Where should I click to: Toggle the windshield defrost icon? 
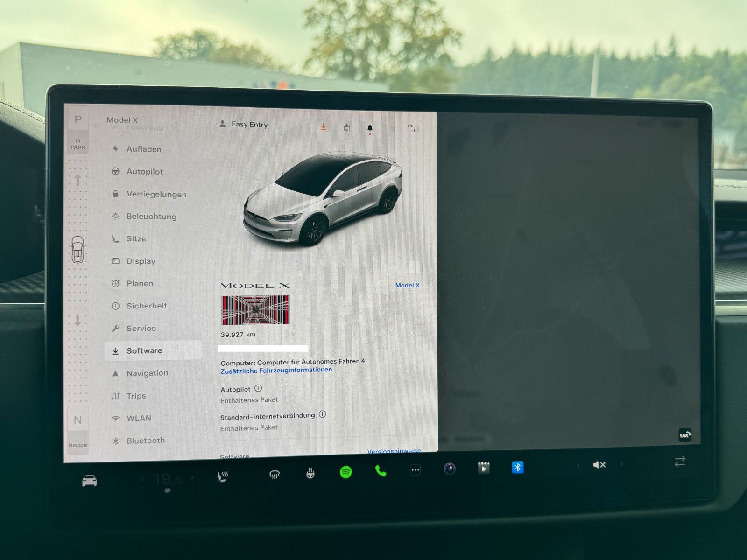click(x=275, y=475)
